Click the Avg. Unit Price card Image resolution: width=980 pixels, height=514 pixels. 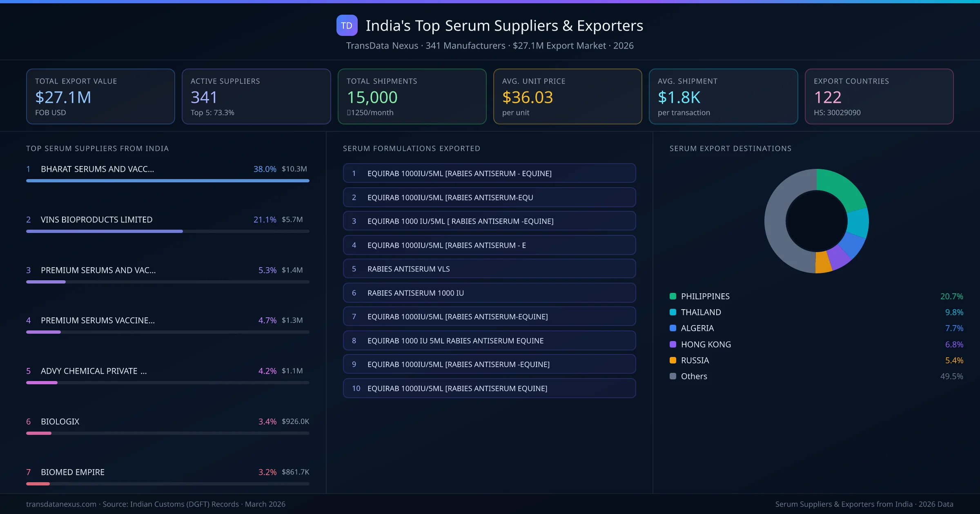(x=568, y=96)
